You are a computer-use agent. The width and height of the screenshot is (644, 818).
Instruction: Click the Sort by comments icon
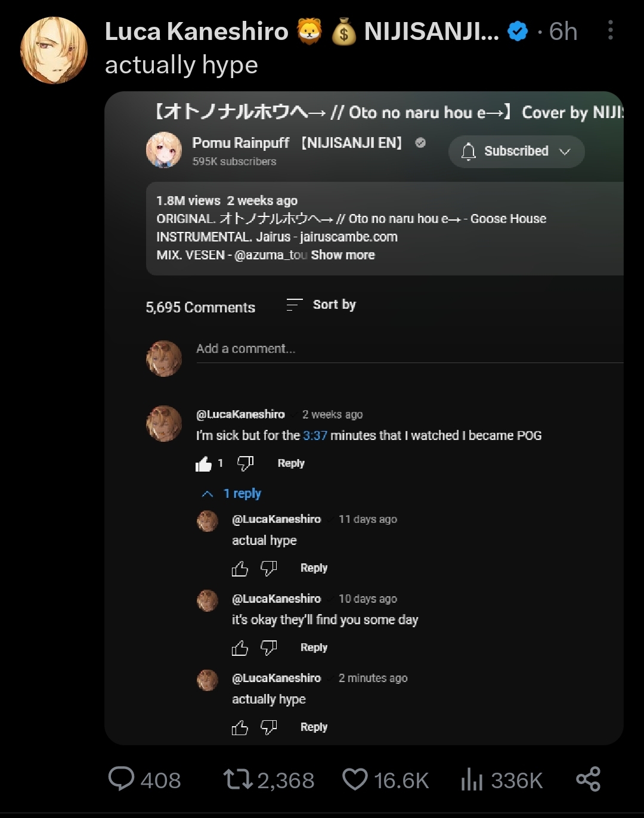pos(295,305)
